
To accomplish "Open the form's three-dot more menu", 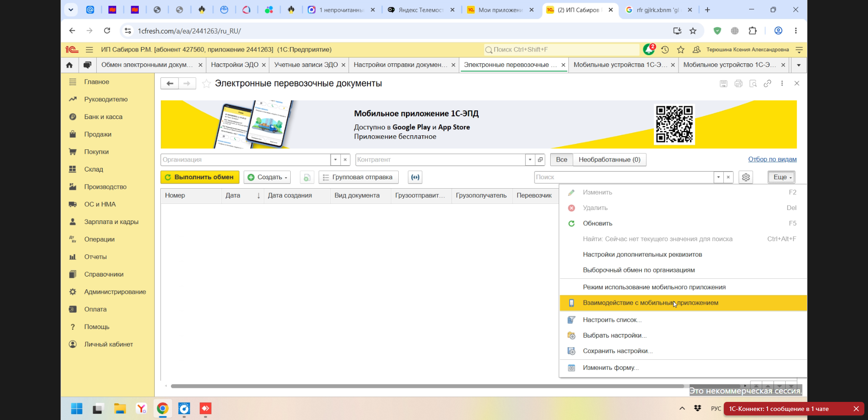I will coord(782,83).
